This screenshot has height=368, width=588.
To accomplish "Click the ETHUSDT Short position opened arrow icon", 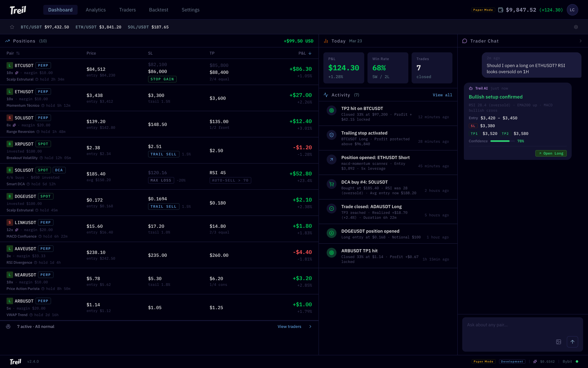I will click(x=331, y=160).
